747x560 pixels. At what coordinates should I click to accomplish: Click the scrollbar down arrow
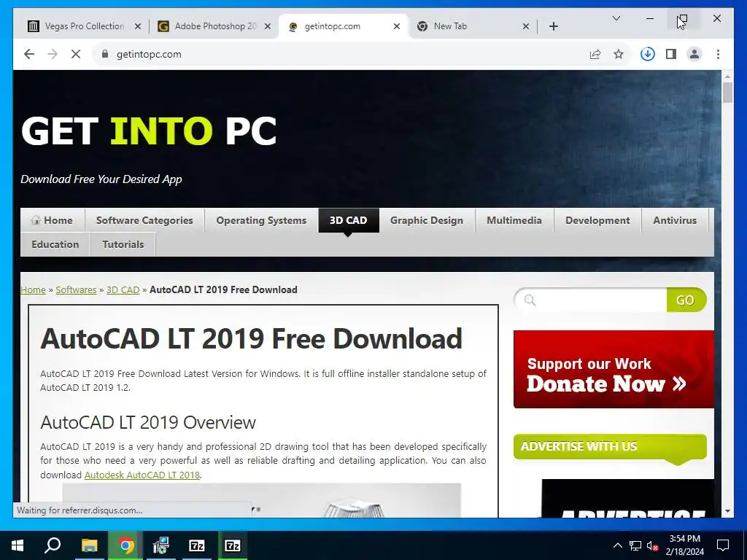(x=727, y=511)
